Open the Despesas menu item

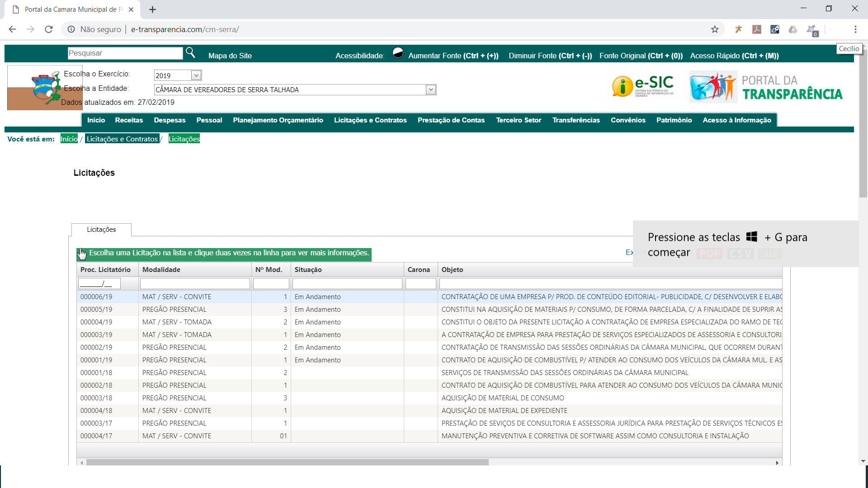click(x=170, y=120)
